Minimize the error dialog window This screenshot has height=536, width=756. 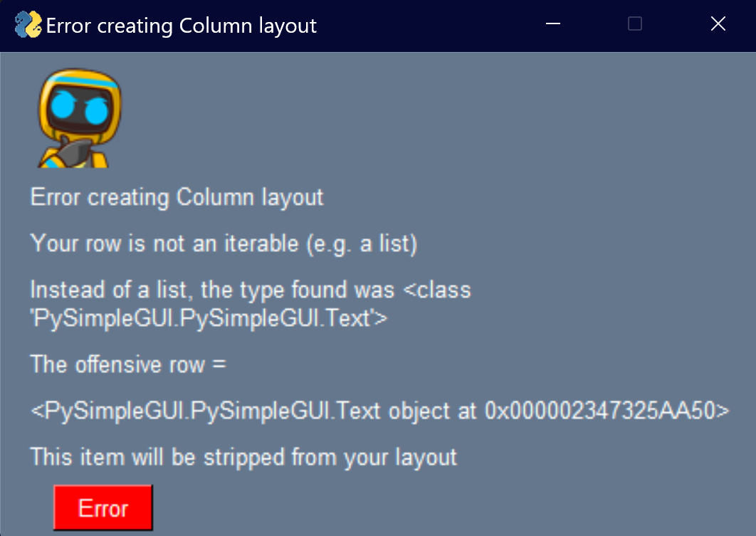552,24
